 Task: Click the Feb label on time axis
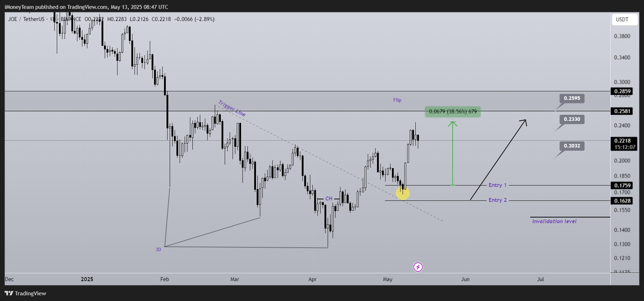click(x=165, y=279)
